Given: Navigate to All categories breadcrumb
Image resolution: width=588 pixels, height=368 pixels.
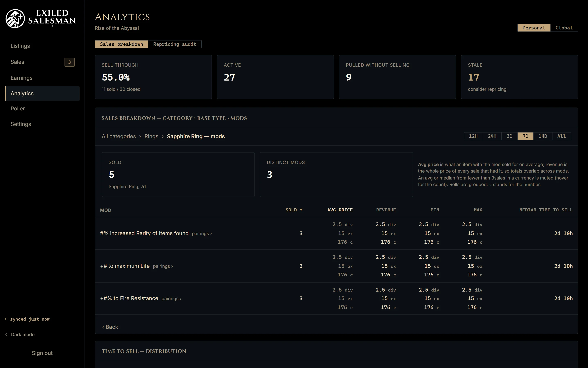Looking at the screenshot, I should click(119, 136).
